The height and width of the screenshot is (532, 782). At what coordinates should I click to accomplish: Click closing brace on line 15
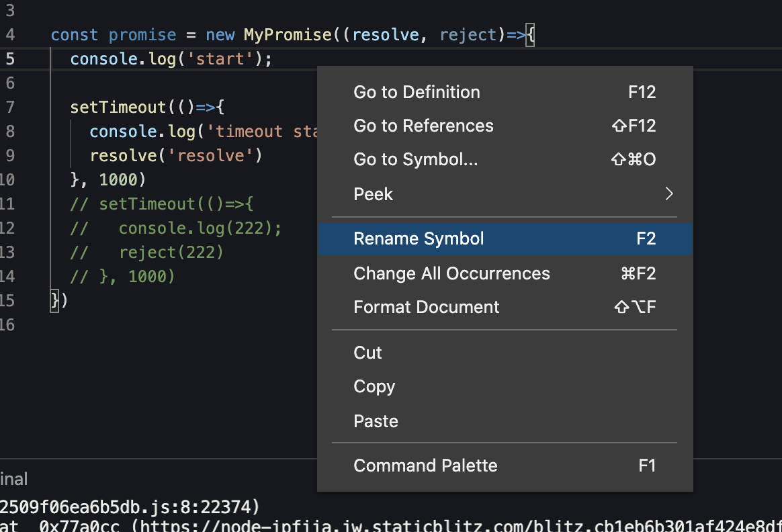click(54, 301)
